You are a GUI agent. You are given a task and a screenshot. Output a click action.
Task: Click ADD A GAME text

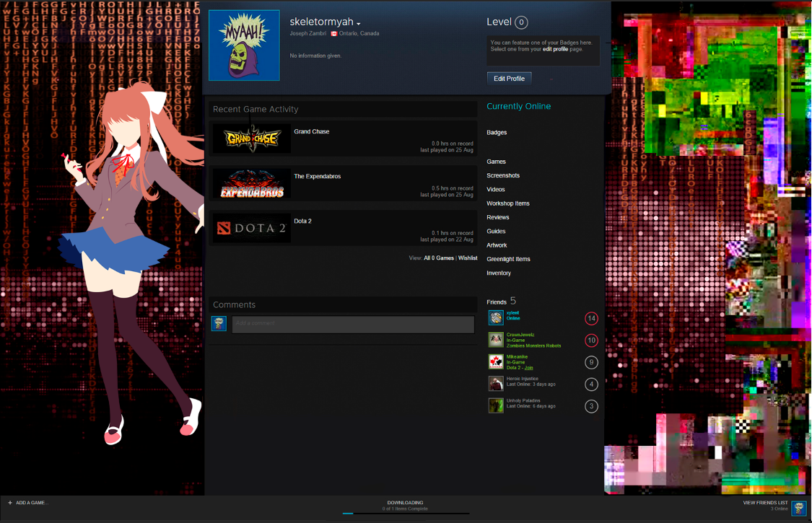pos(32,503)
